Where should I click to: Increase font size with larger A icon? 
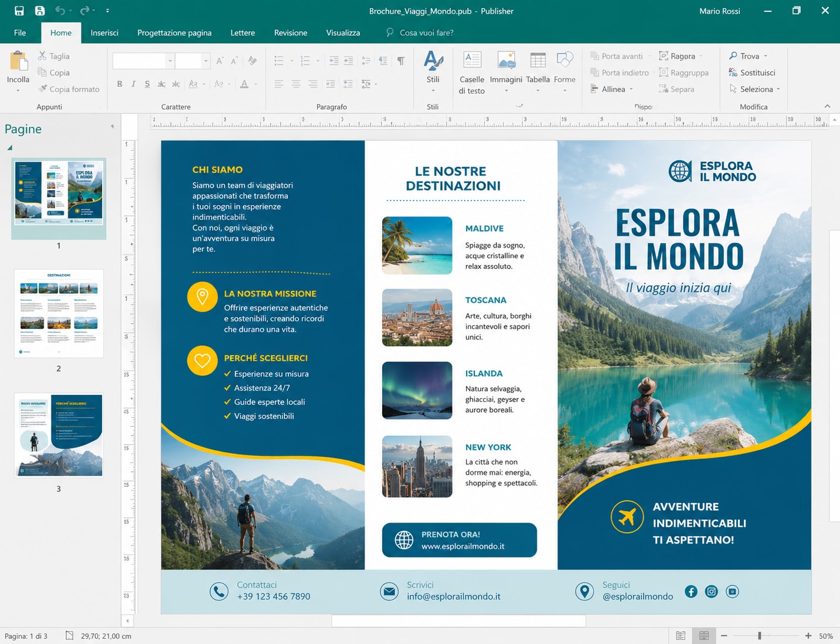click(220, 61)
